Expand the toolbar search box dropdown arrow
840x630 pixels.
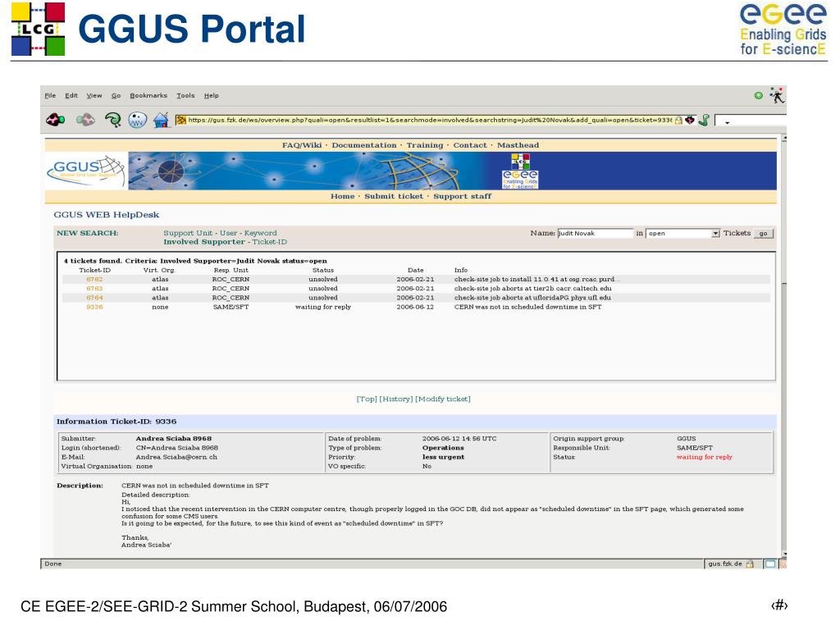pos(727,122)
